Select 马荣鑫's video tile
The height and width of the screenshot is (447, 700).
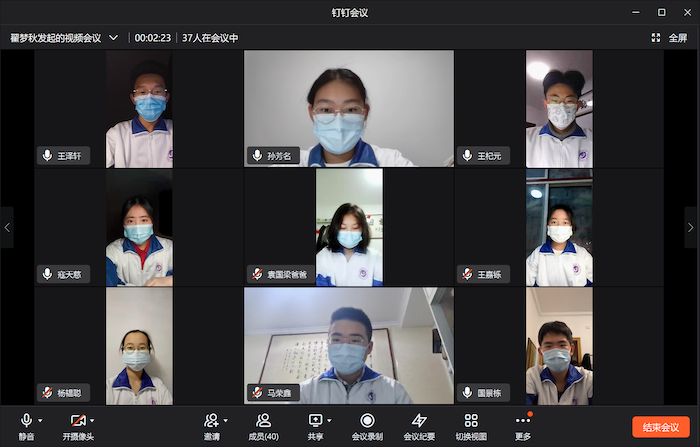coord(349,345)
